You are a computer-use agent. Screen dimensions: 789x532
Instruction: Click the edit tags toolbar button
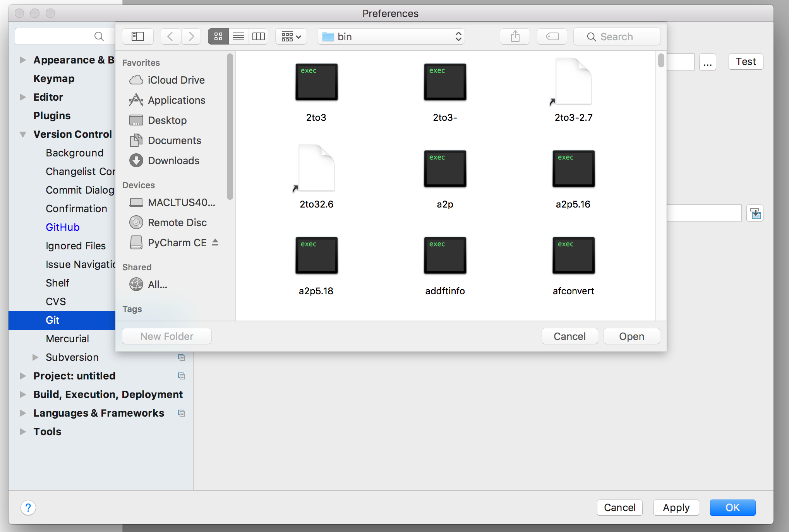552,36
